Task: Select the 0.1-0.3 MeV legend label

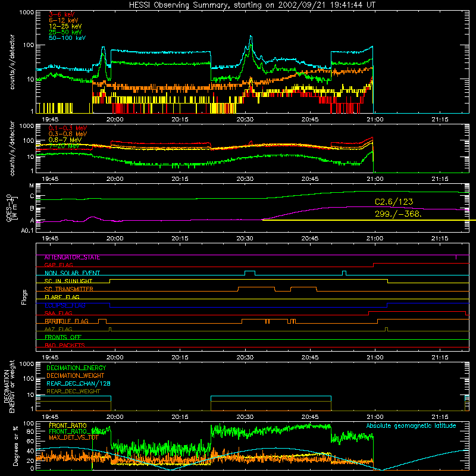Action: click(x=68, y=128)
